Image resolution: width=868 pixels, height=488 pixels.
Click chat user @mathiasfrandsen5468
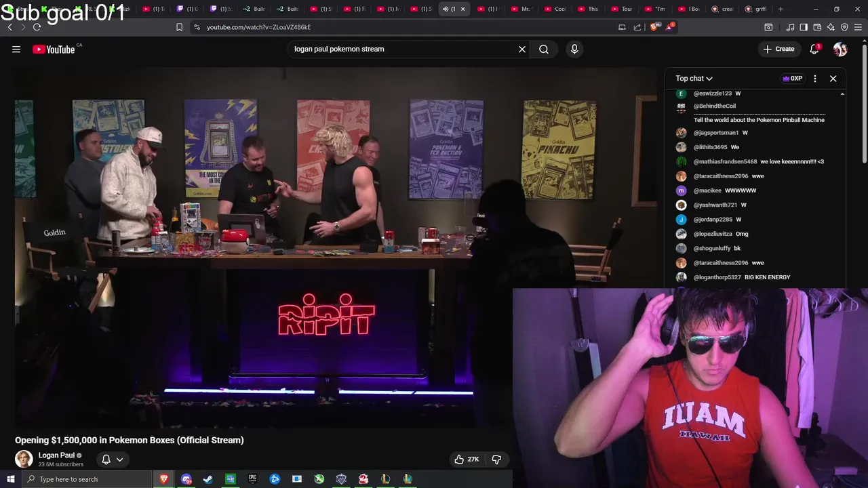pyautogui.click(x=725, y=161)
